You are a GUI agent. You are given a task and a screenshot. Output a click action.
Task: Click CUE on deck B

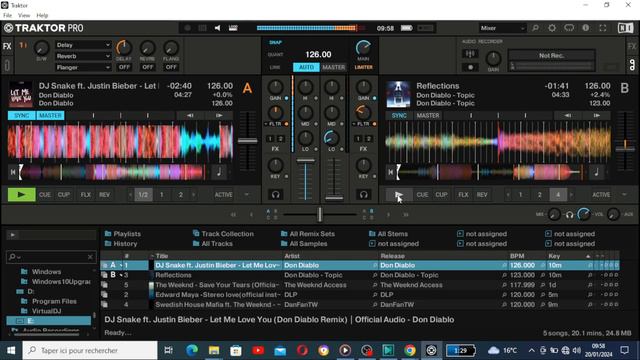[x=422, y=195]
